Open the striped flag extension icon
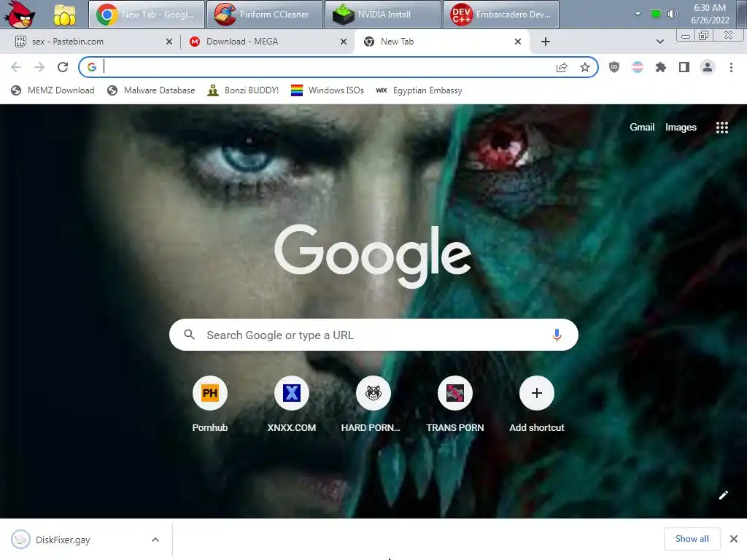 (x=638, y=68)
